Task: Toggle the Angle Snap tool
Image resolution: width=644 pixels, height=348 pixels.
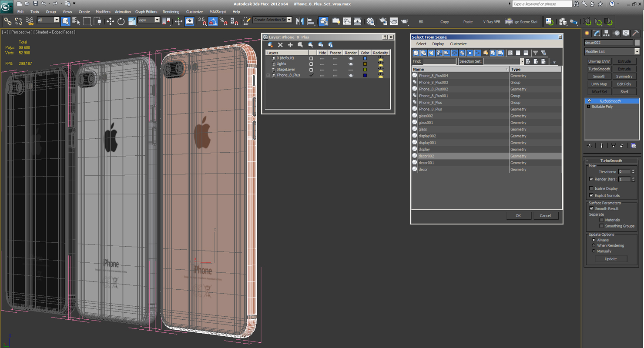Action: click(213, 21)
